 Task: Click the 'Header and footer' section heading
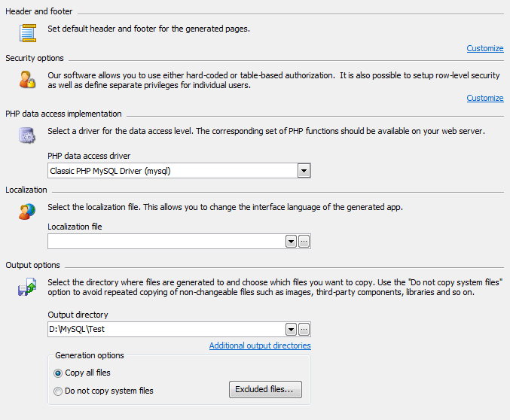coord(39,11)
